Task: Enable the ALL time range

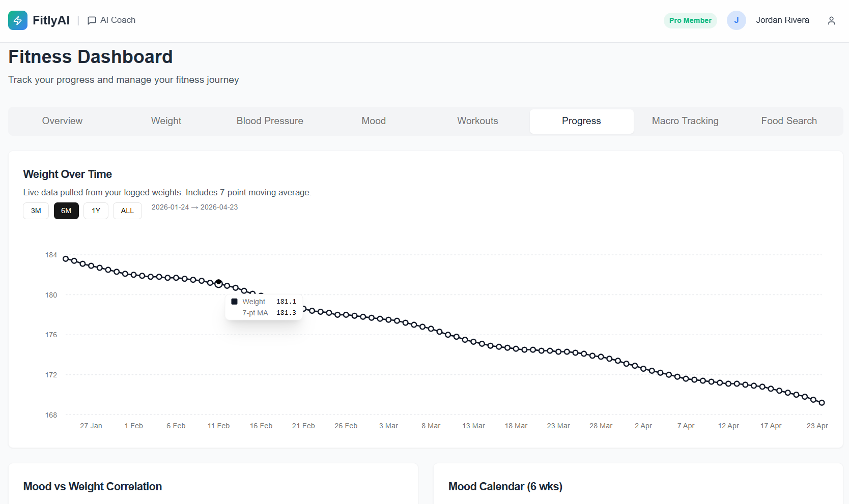Action: tap(127, 211)
